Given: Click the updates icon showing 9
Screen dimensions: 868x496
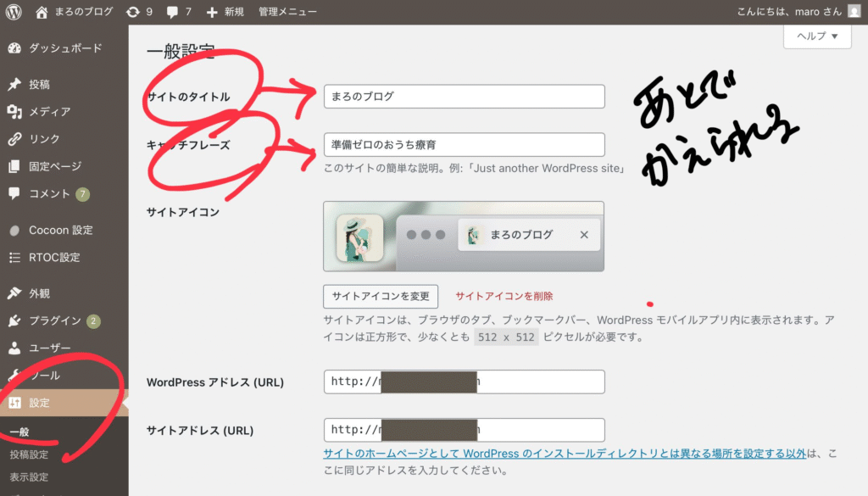Looking at the screenshot, I should coord(133,12).
